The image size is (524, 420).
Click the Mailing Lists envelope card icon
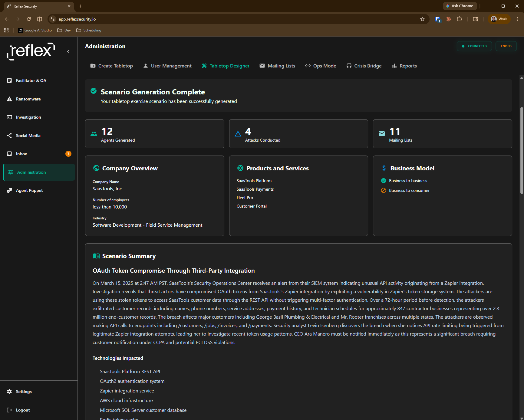(382, 134)
